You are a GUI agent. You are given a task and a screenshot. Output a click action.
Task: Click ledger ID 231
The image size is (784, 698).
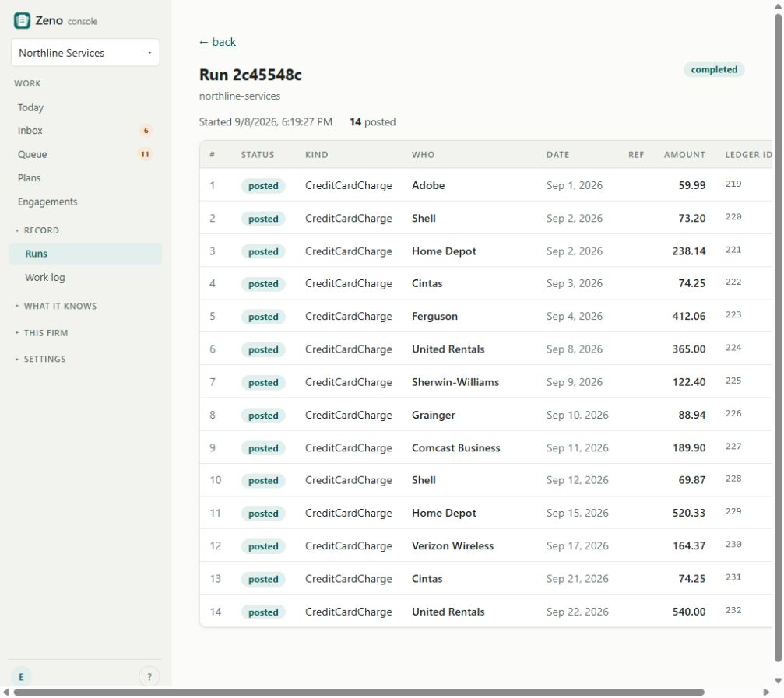pos(733,577)
